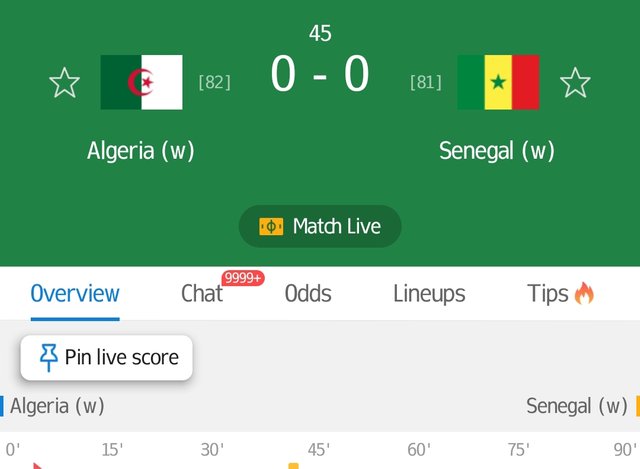640x469 pixels.
Task: Click the red flag marker at timeline start
Action: point(38,466)
